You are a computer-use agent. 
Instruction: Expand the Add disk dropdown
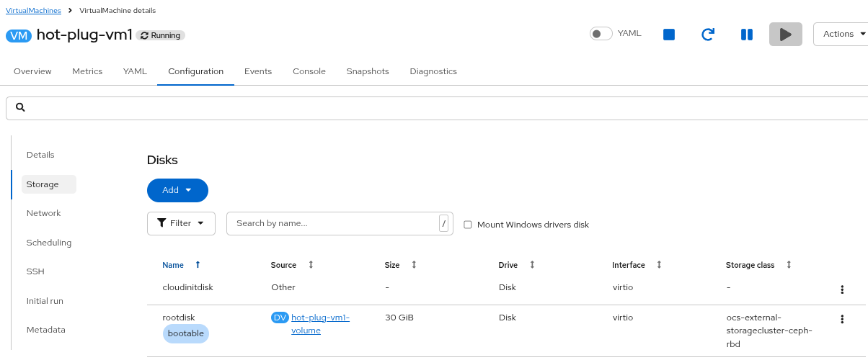[177, 190]
